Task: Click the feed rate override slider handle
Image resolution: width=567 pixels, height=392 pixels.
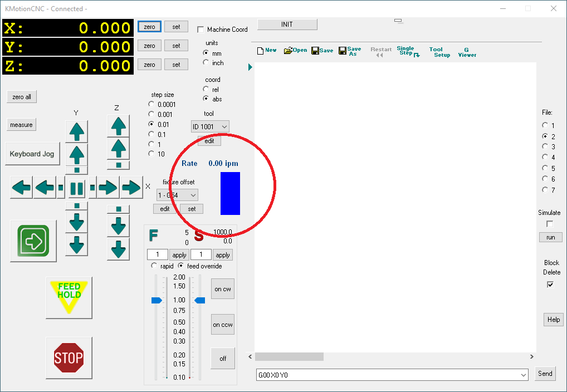Action: tap(157, 300)
